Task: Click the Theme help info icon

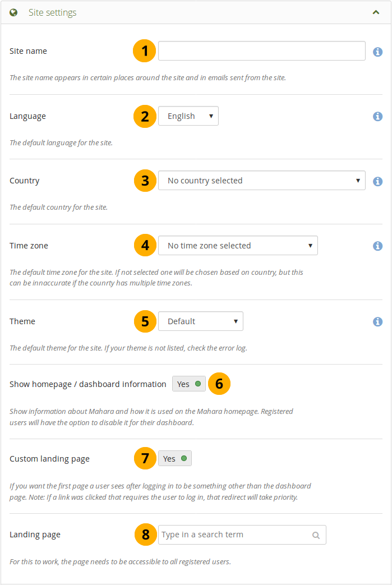Action: 377,321
